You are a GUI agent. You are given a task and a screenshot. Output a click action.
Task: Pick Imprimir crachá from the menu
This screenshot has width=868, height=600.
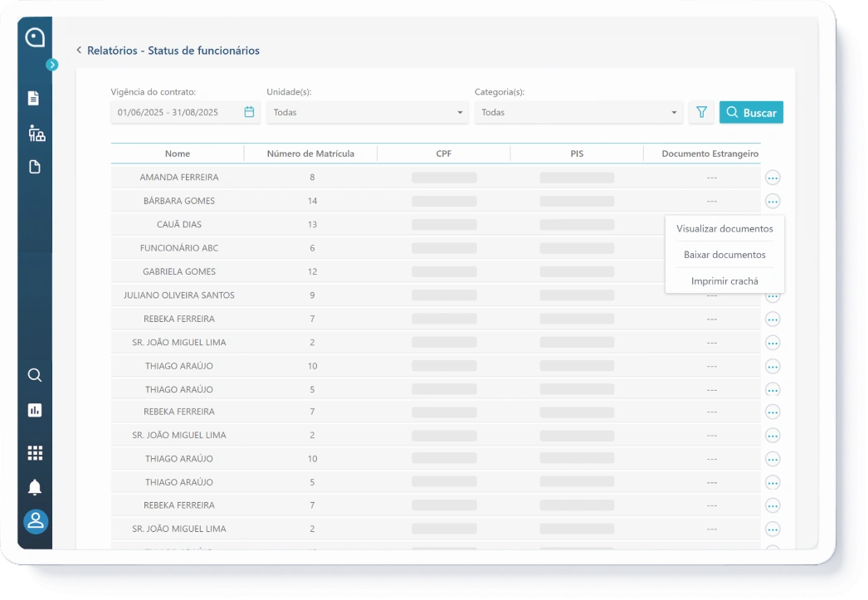click(x=724, y=281)
